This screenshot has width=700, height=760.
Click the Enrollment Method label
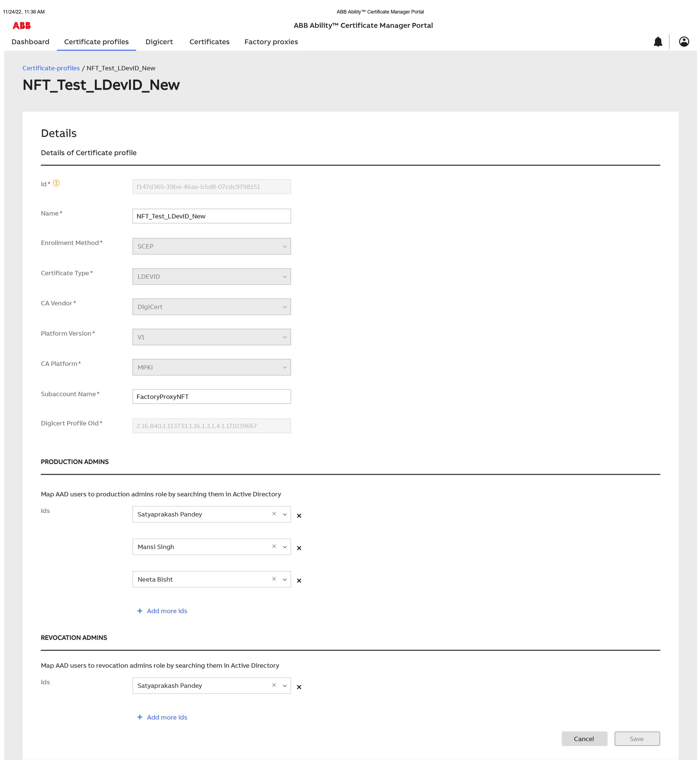[x=70, y=243]
